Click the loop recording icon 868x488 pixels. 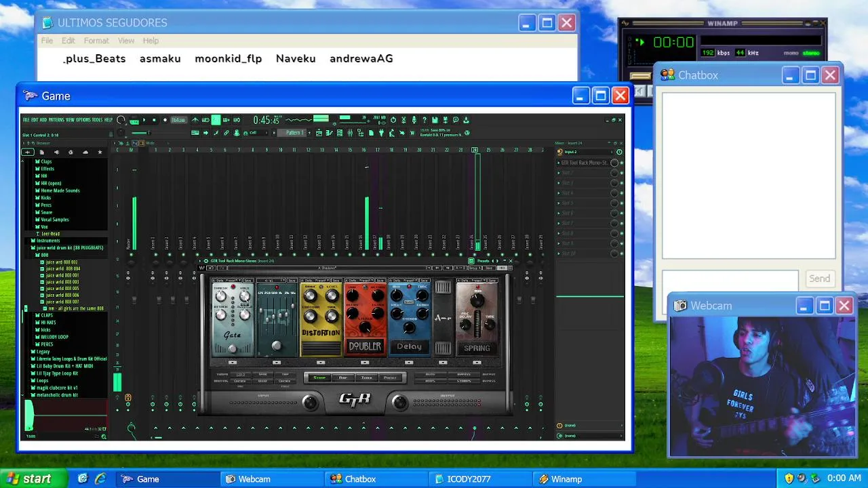pos(237,120)
